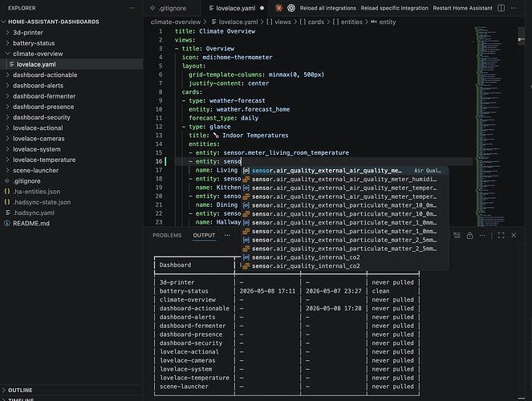Image resolution: width=532 pixels, height=401 pixels.
Task: Open the PROBLEMS panel tab
Action: coord(167,235)
